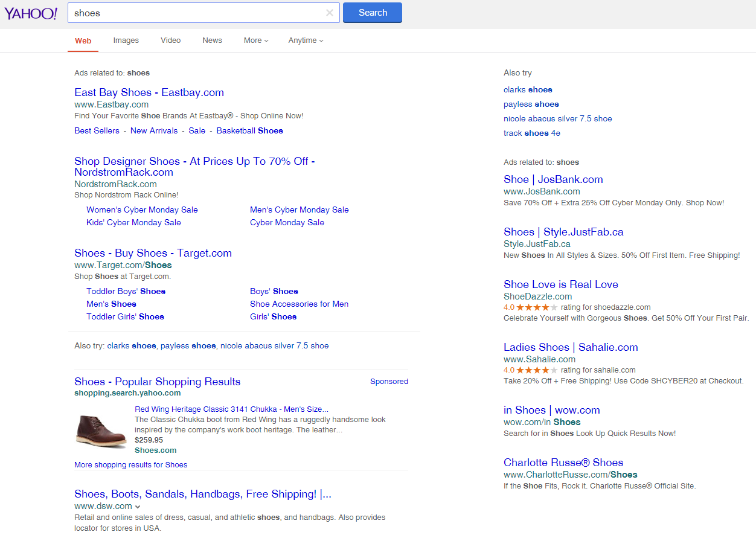Click More shopping results for Shoes

130,465
